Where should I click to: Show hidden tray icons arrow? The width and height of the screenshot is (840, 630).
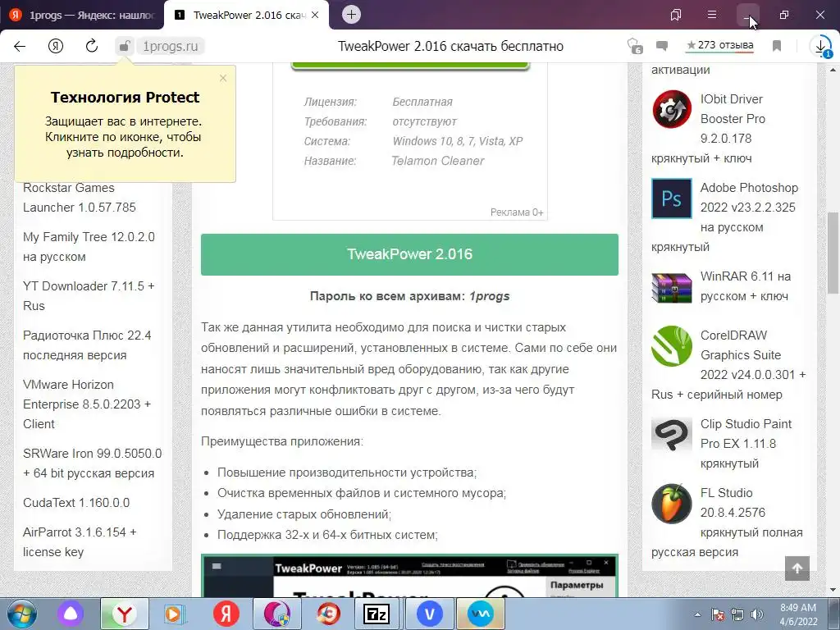pos(697,615)
